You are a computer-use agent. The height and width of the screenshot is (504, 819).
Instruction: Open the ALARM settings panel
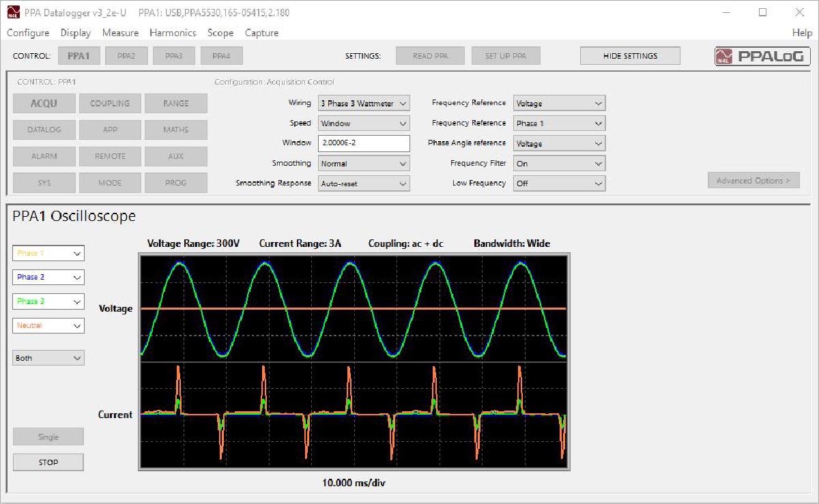44,156
